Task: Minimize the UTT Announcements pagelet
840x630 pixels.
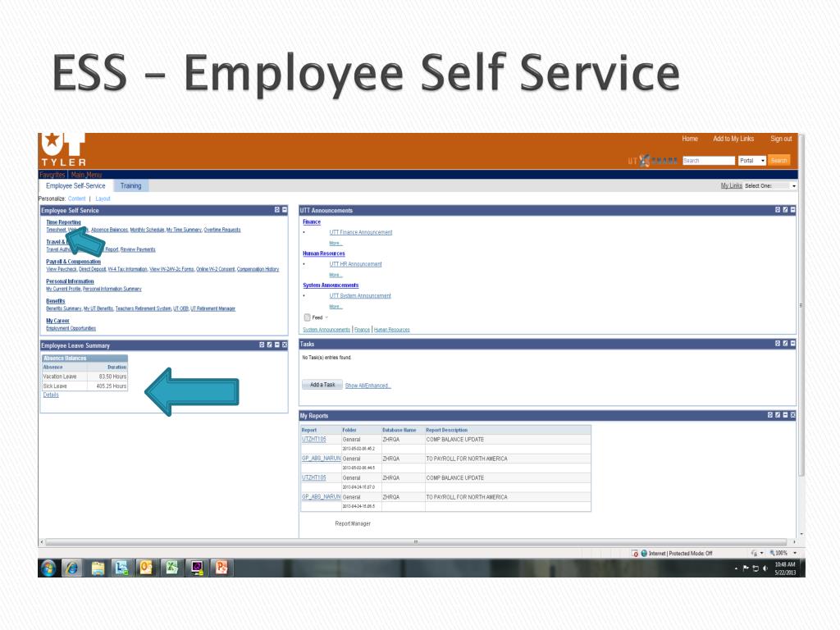Action: coord(793,210)
